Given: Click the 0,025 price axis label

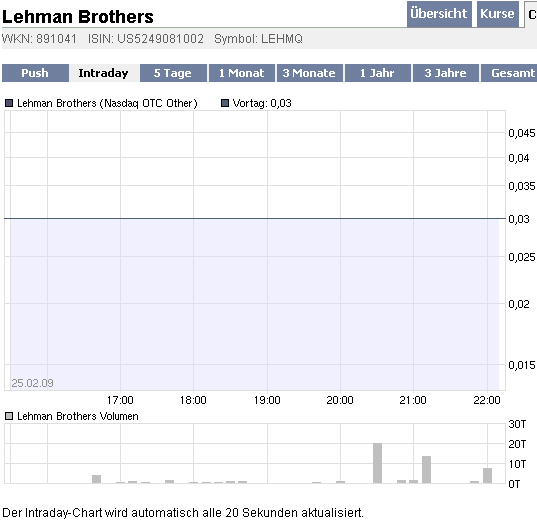Looking at the screenshot, I should click(x=522, y=257).
